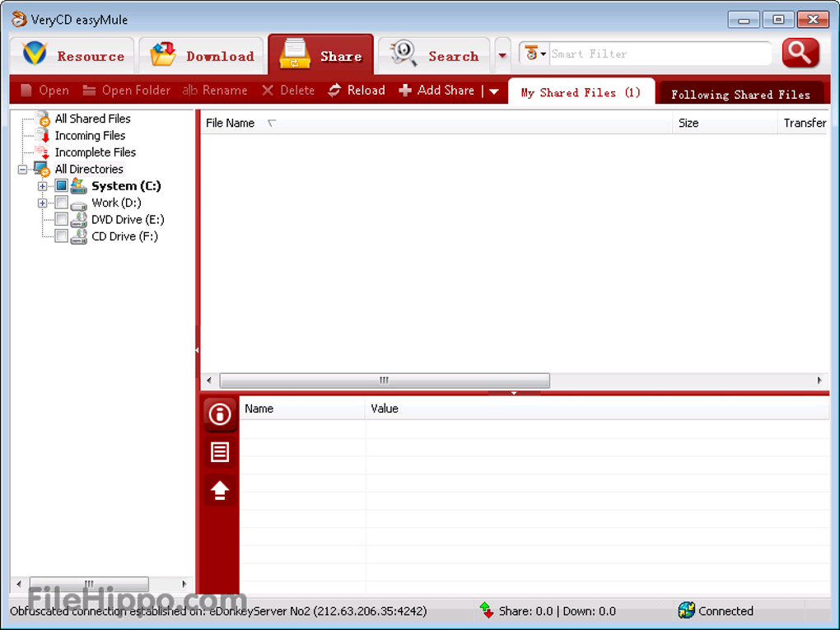Open the Search tab
The width and height of the screenshot is (840, 630).
point(434,55)
